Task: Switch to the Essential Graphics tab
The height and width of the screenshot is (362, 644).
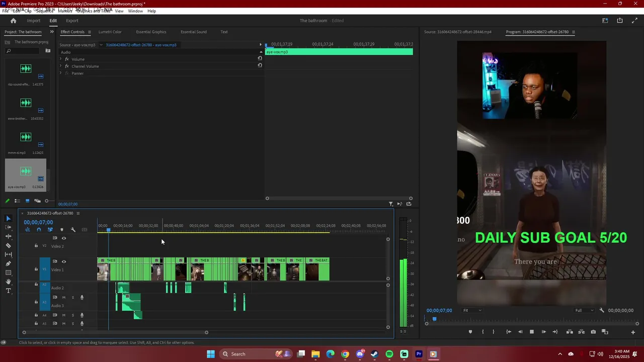Action: pyautogui.click(x=151, y=32)
